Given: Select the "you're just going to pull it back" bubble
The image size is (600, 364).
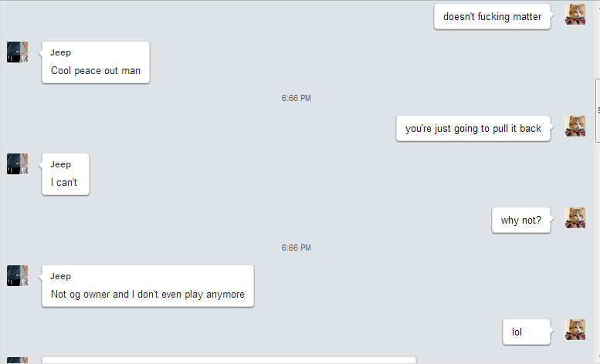Looking at the screenshot, I should tap(473, 129).
